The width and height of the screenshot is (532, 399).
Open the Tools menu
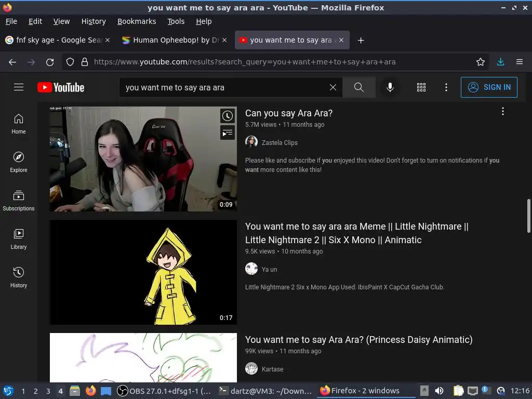pyautogui.click(x=176, y=21)
